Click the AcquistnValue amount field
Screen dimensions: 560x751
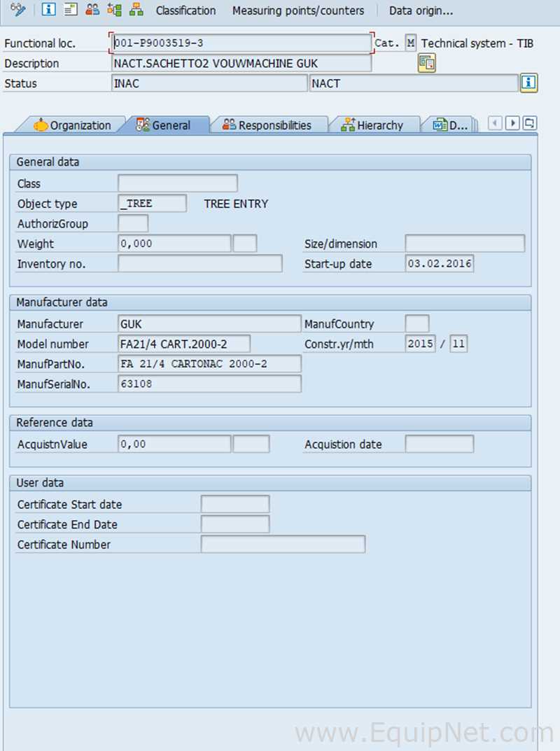[175, 444]
